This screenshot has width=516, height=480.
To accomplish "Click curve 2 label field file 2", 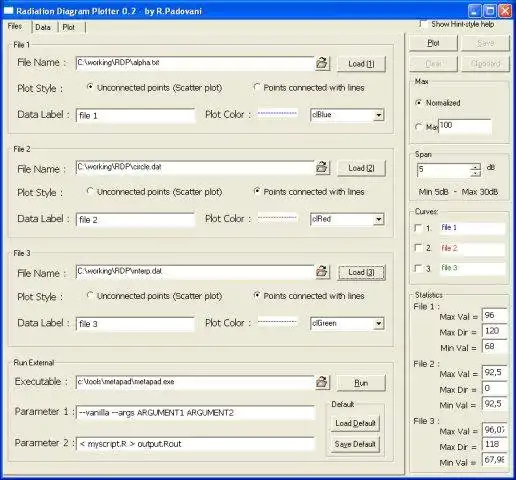I will tap(473, 249).
